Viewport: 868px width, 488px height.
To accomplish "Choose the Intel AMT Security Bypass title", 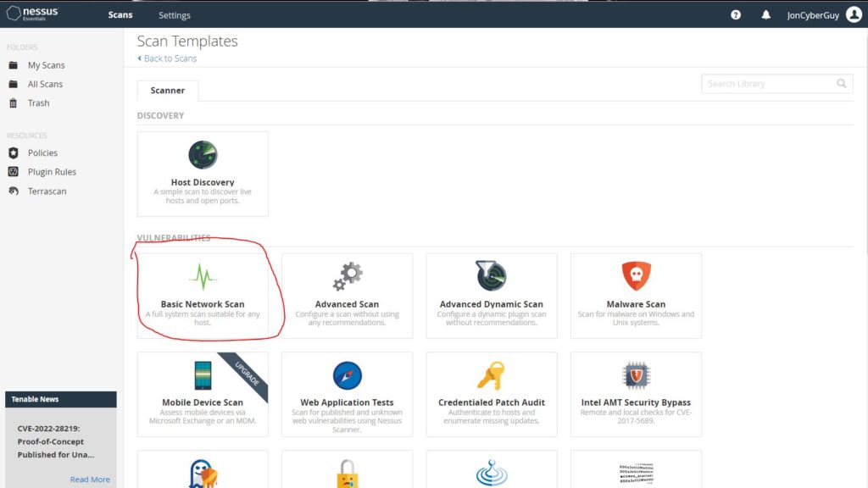I will click(x=636, y=402).
